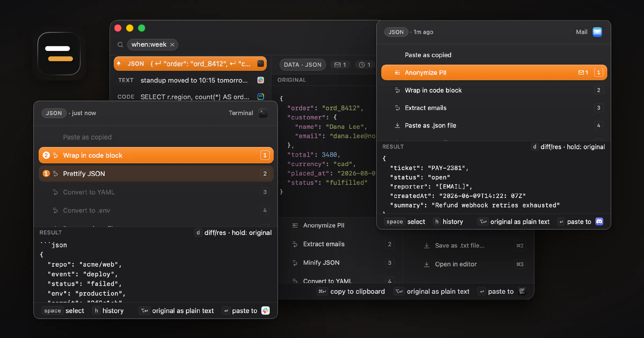Image resolution: width=644 pixels, height=338 pixels.
Task: Toggle diff/res d key in Terminal popup
Action: 198,233
